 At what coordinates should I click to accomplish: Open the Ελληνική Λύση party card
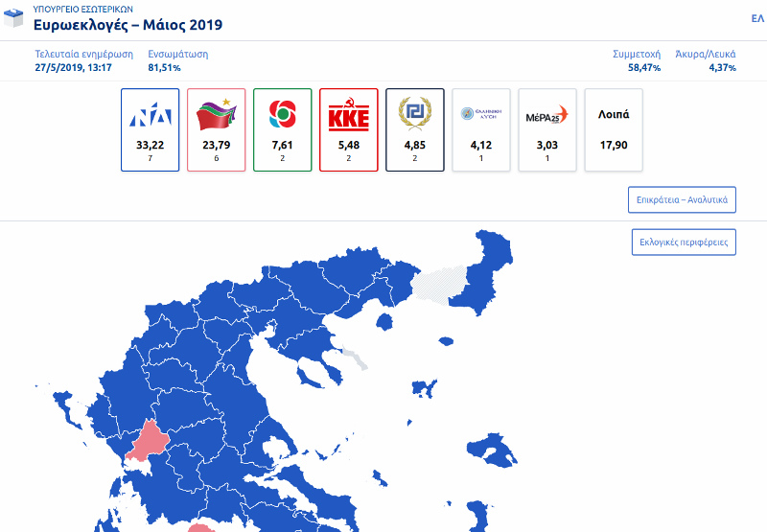pos(481,130)
